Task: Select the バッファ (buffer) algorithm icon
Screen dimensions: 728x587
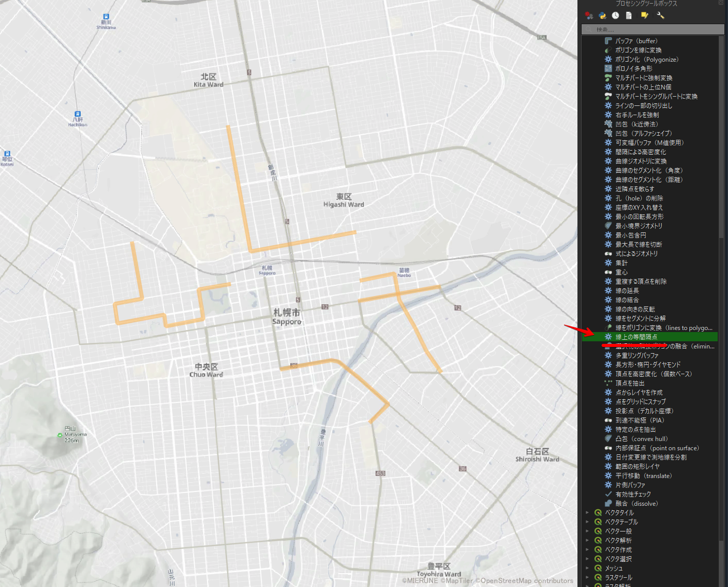Action: pyautogui.click(x=608, y=41)
